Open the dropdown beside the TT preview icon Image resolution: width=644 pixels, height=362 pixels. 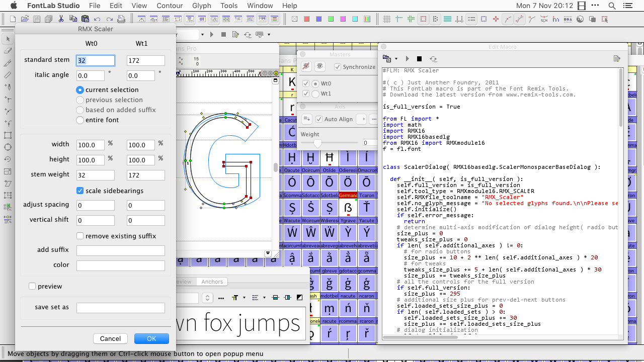pos(244,297)
